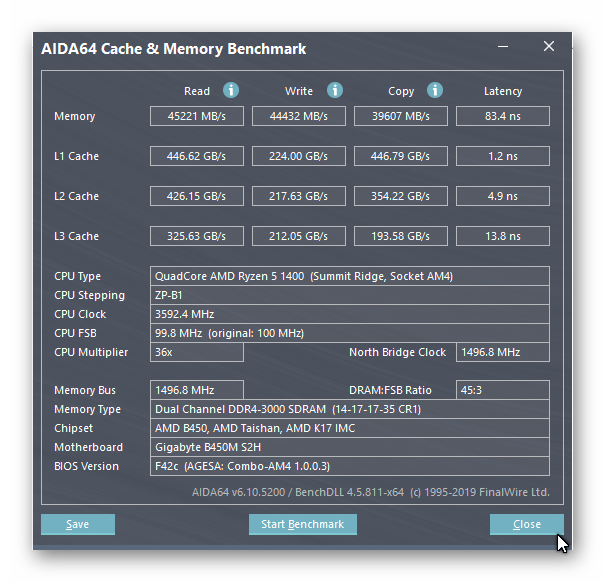This screenshot has height=582, width=605.
Task: Select L1 Cache latency 1.2 ns
Action: click(503, 156)
